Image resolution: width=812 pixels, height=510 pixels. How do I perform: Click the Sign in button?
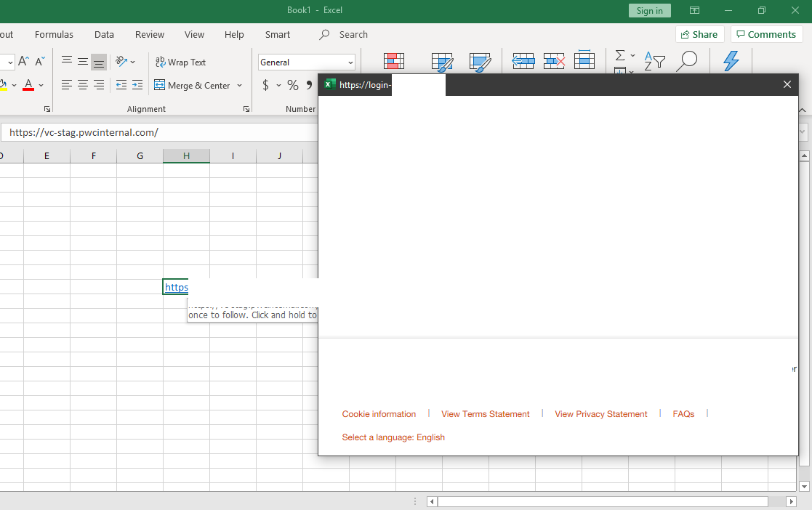coord(649,11)
